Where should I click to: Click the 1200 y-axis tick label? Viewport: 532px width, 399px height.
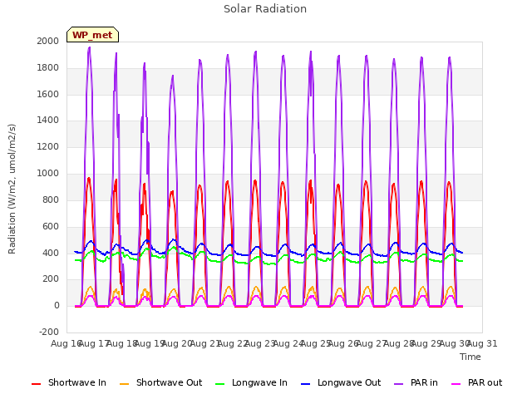(x=48, y=146)
